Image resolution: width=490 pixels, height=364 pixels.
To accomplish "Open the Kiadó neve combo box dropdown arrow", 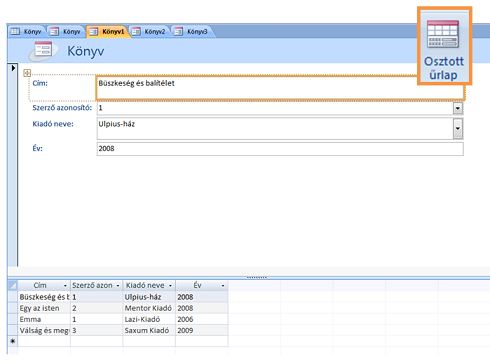I will click(x=458, y=129).
